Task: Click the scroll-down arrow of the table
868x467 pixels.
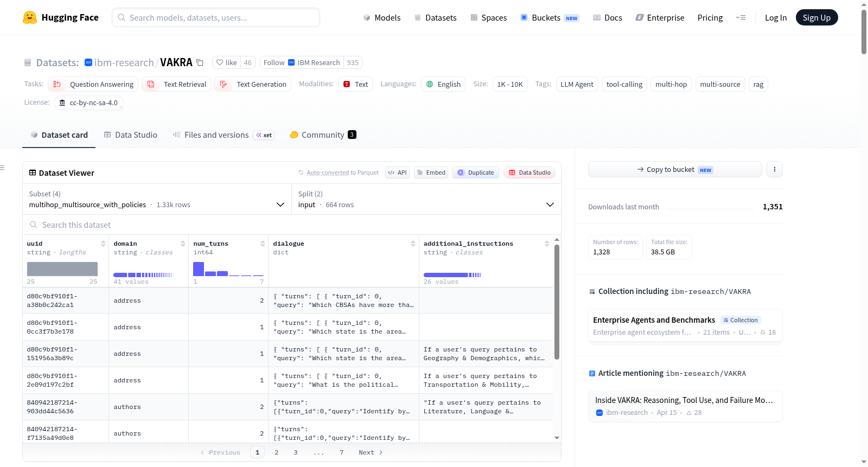Action: tap(557, 438)
